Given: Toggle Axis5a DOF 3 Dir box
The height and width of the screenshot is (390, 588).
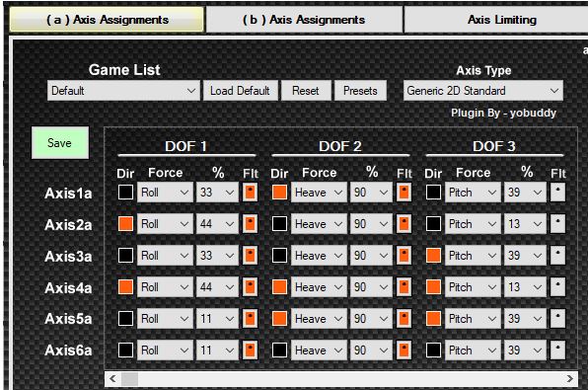Looking at the screenshot, I should point(433,318).
